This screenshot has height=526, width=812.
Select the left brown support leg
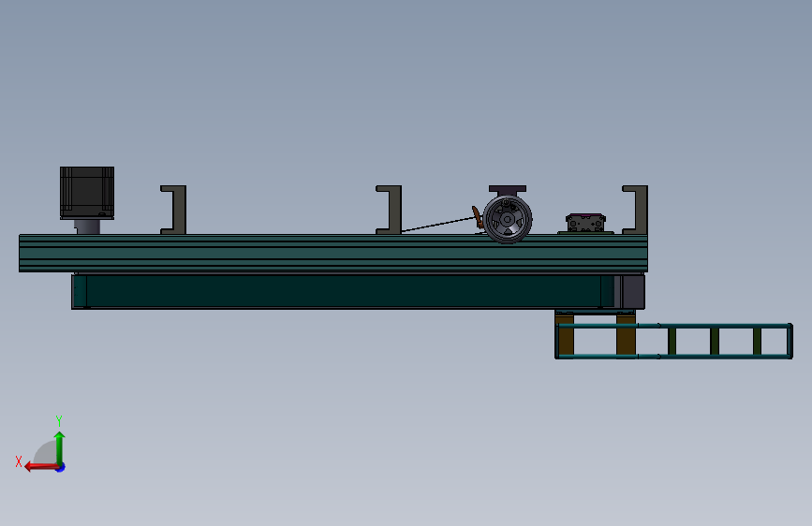tap(565, 335)
